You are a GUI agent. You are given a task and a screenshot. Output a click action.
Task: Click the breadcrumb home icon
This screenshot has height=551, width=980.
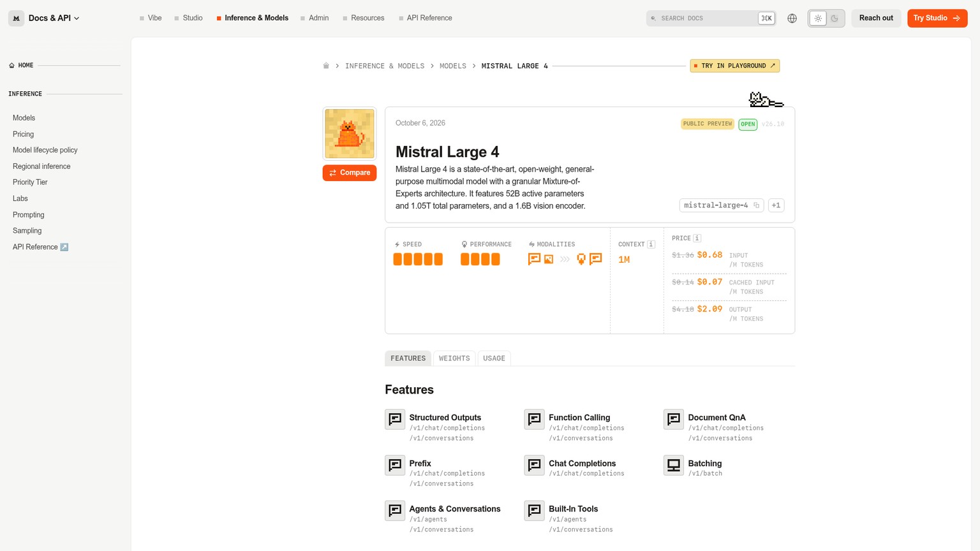click(326, 66)
